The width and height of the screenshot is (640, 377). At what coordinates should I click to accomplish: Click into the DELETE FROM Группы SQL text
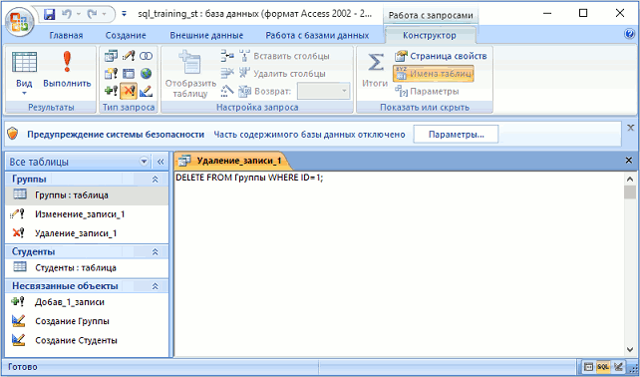tap(249, 178)
